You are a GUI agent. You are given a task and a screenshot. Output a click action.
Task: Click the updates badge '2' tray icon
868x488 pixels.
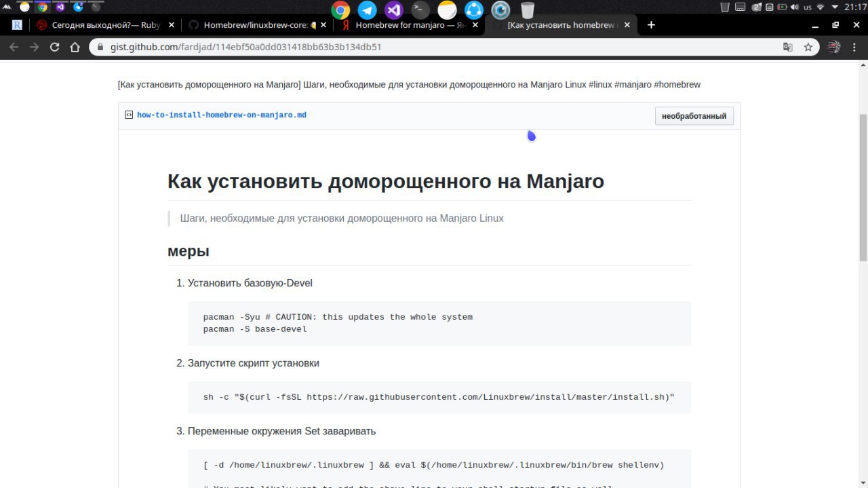tap(756, 7)
